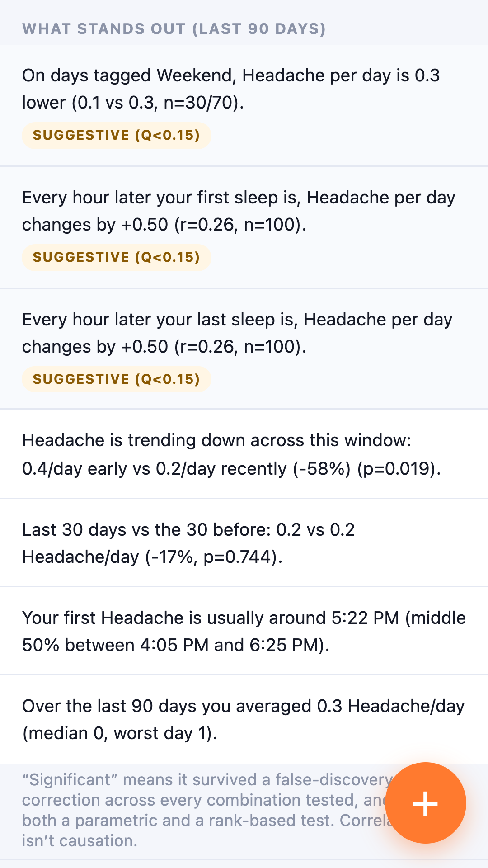Select the first Suggestive (Q<0.15) badge
Viewport: 488px width, 868px height.
click(x=117, y=135)
